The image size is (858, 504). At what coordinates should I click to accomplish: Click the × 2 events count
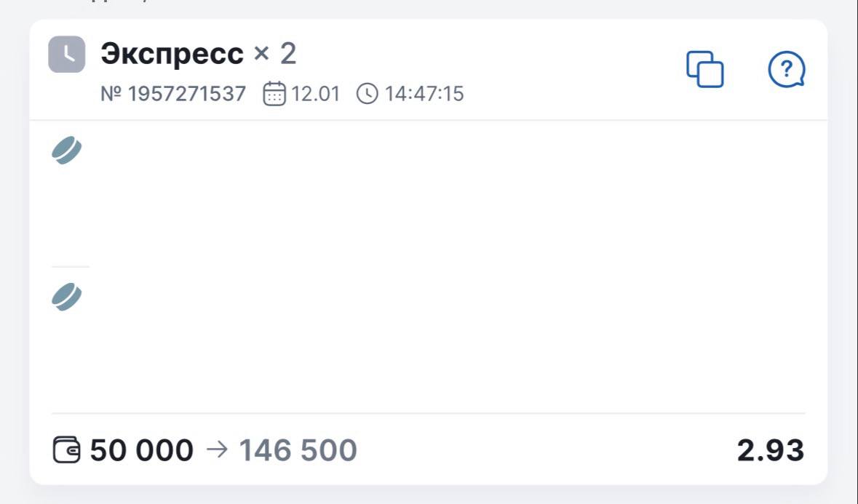pyautogui.click(x=274, y=54)
